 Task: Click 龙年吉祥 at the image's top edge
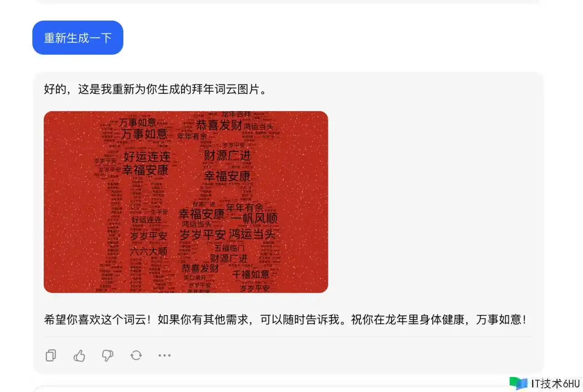click(x=236, y=114)
